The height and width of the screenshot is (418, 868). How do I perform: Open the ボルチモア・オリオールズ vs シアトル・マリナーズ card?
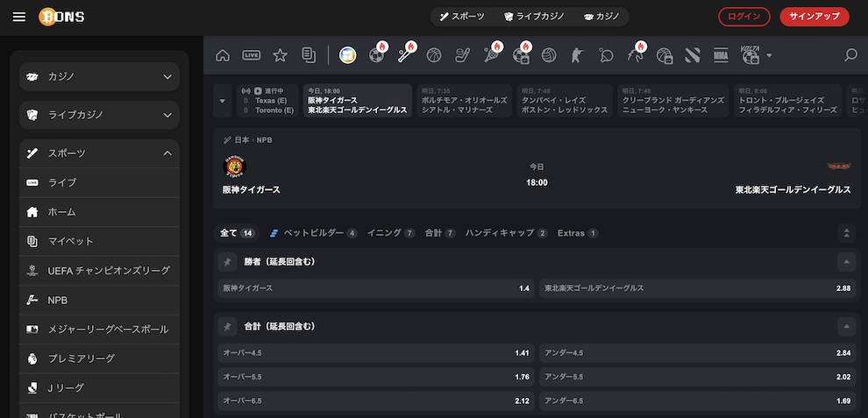(x=464, y=101)
